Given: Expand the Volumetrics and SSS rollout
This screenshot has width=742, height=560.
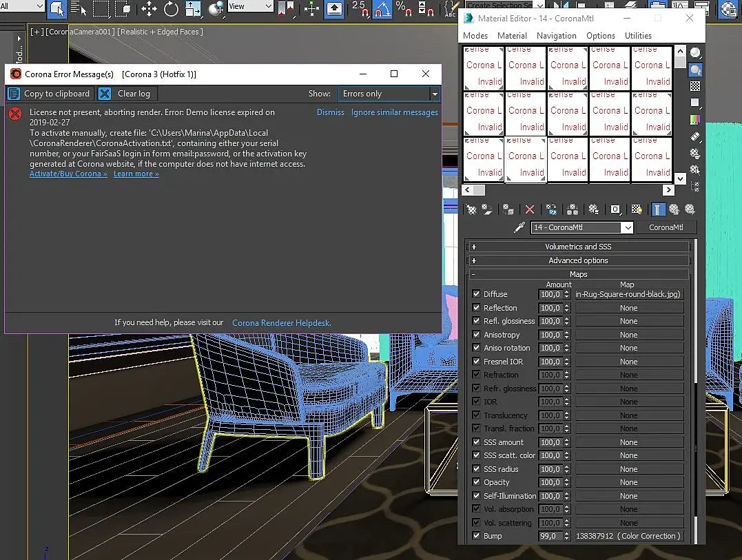Looking at the screenshot, I should (578, 247).
